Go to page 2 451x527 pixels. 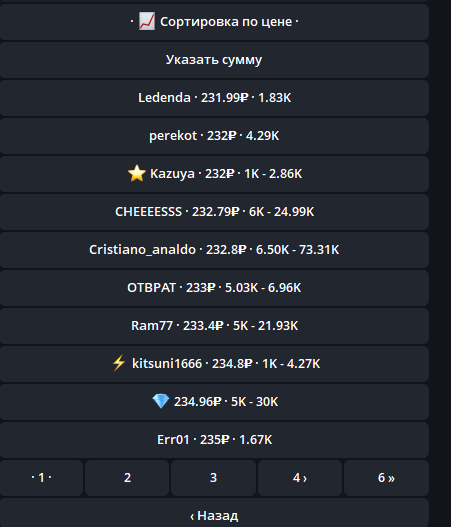(x=127, y=478)
